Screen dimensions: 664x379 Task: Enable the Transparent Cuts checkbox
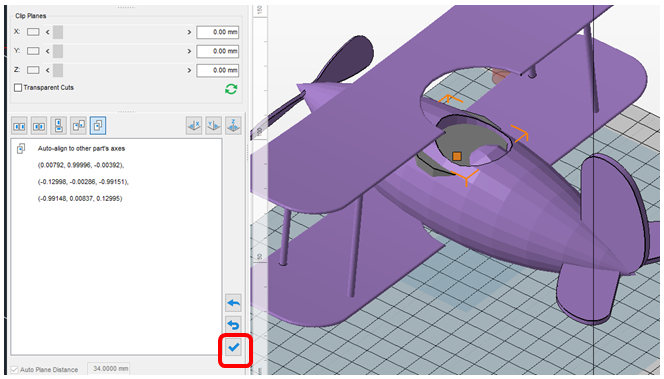coord(18,88)
